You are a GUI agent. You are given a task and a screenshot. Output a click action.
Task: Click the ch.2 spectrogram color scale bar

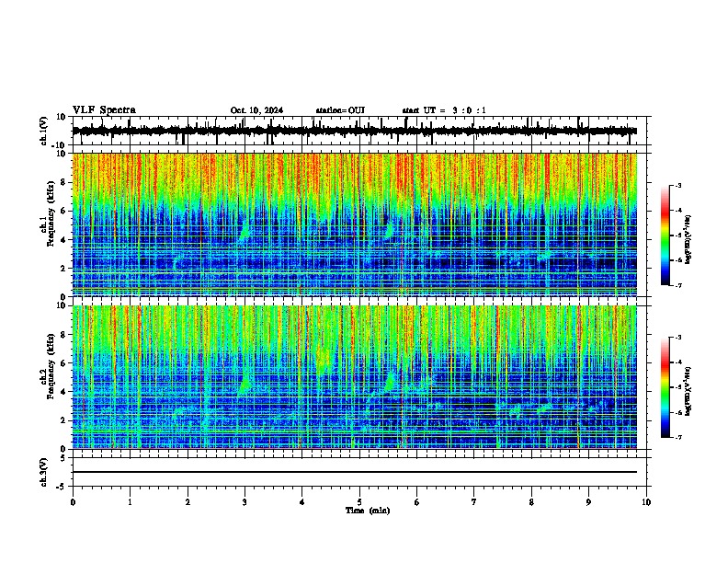pos(665,387)
